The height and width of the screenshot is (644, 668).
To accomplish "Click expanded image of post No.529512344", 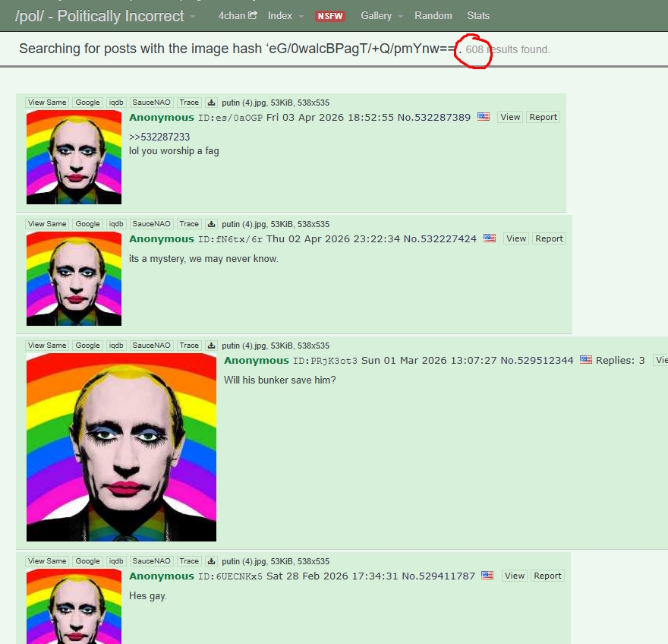I will coord(121,447).
